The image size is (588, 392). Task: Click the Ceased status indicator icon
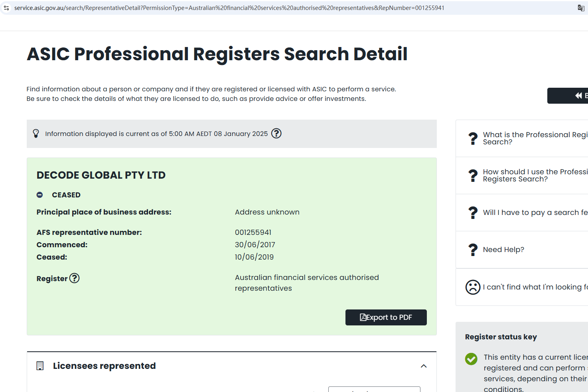point(40,195)
